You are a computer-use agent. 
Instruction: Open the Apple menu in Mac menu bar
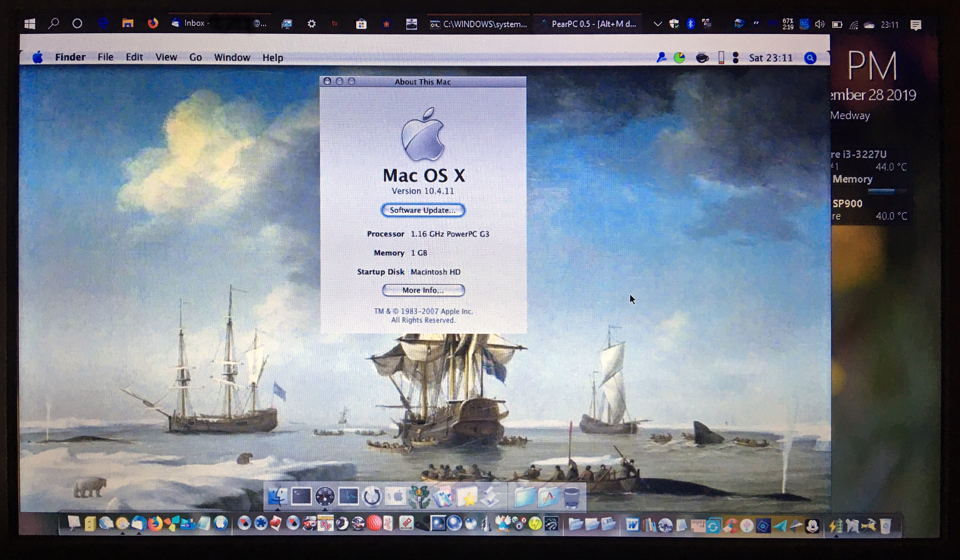[x=37, y=57]
